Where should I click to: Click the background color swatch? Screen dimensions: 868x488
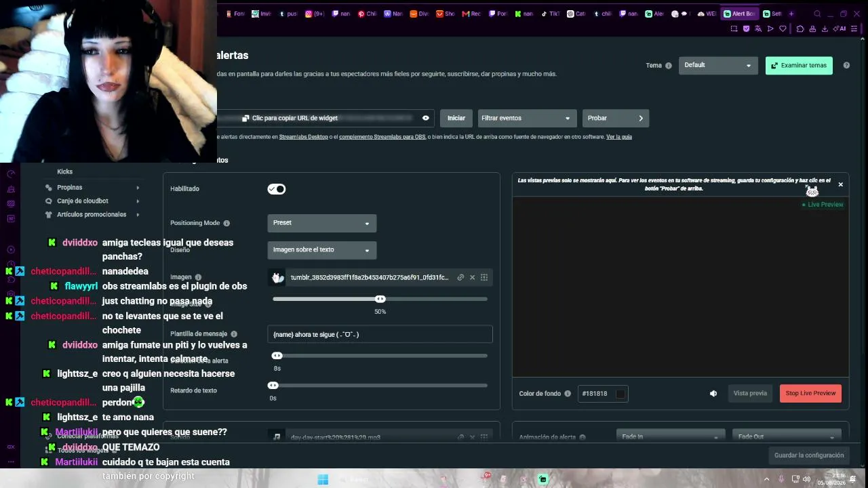click(620, 394)
